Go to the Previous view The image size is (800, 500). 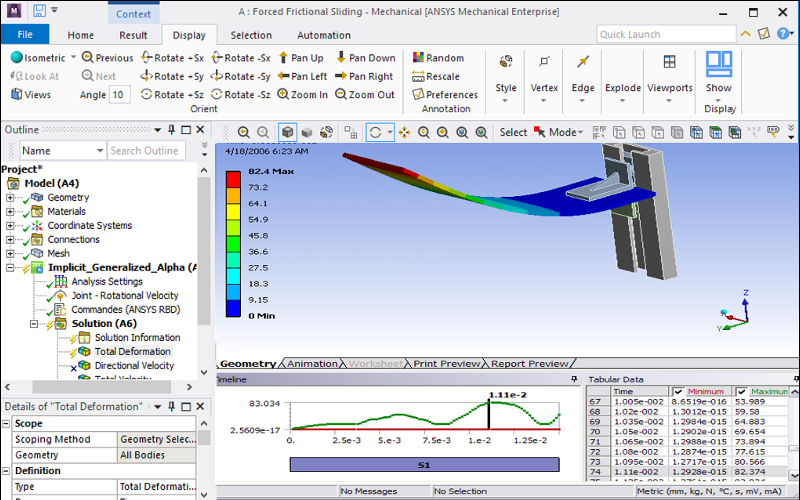coord(108,58)
